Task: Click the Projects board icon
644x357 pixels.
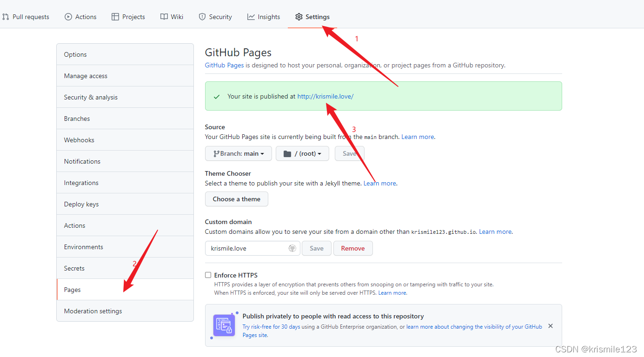Action: pos(115,17)
